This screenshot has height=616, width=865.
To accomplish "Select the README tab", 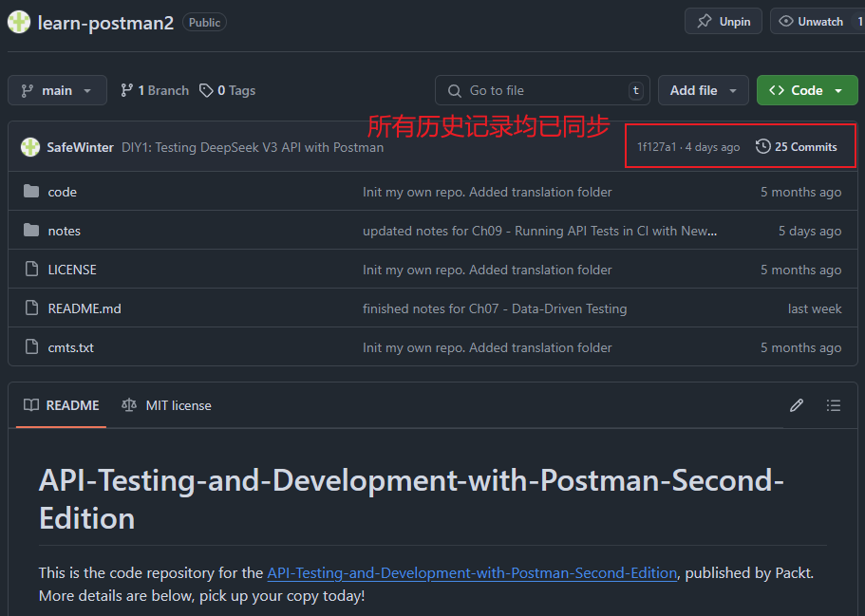I will (x=61, y=405).
